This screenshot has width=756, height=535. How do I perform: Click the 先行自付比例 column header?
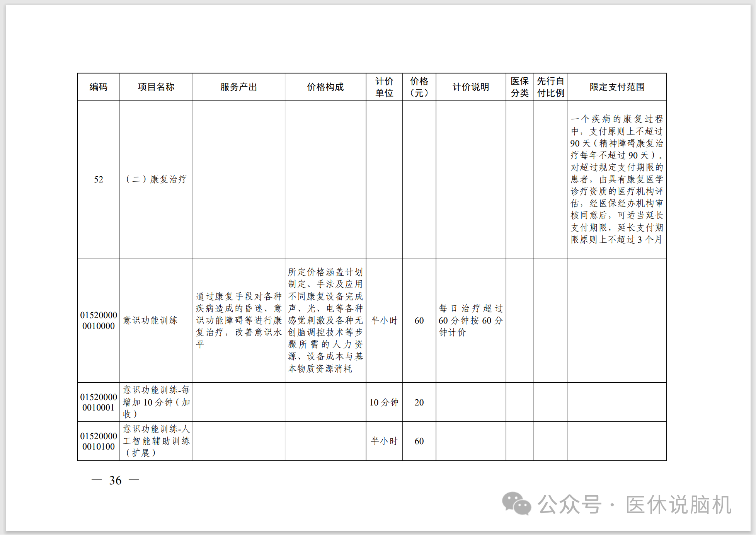pyautogui.click(x=550, y=87)
